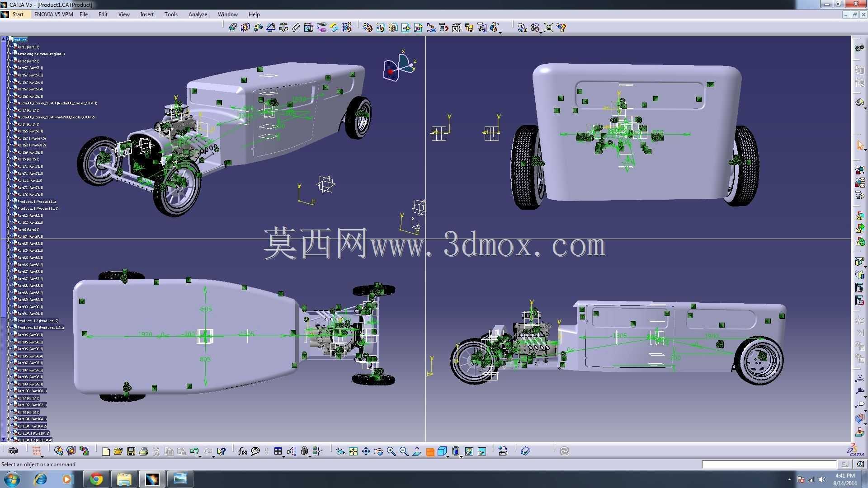Expand the Part66 (Part66.1) tree node

(x=9, y=131)
